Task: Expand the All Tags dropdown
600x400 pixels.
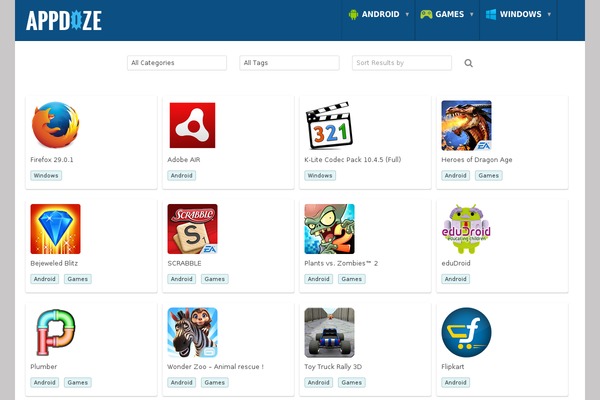Action: coord(289,63)
